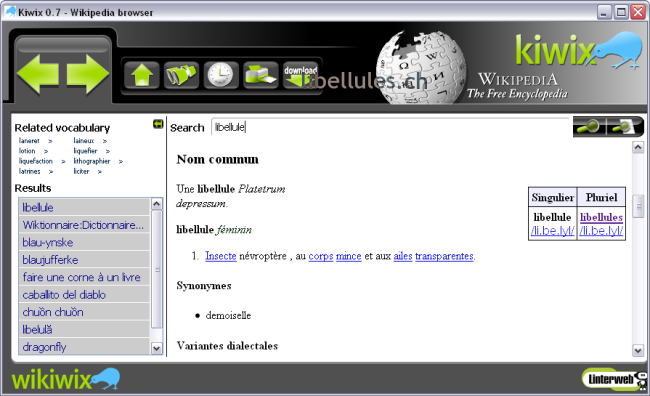Open the binoculars search tool
This screenshot has width=650, height=396.
pos(181,75)
